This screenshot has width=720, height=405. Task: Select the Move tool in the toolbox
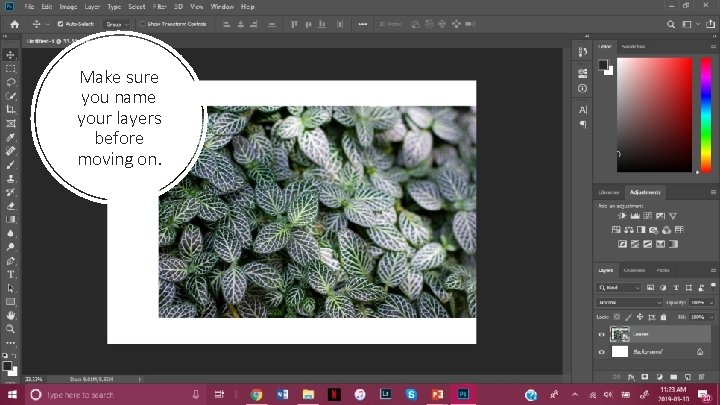tap(10, 55)
